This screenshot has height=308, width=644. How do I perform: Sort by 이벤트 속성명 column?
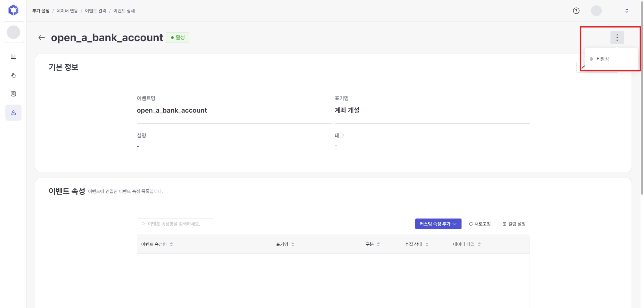171,244
